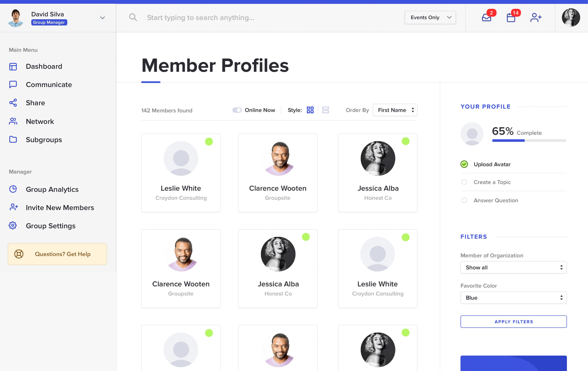Image resolution: width=588 pixels, height=371 pixels.
Task: Click the Network people icon
Action: click(13, 121)
